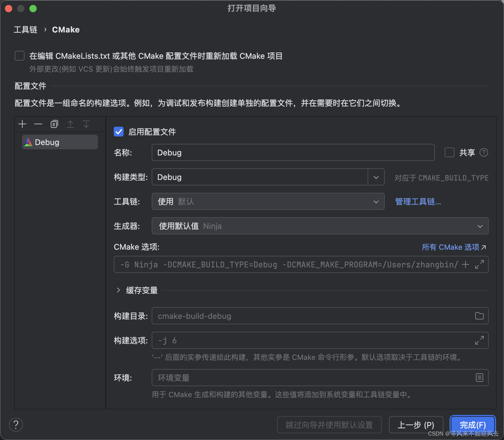The width and height of the screenshot is (504, 440).
Task: Expand the 缓存变量 section
Action: [x=118, y=290]
